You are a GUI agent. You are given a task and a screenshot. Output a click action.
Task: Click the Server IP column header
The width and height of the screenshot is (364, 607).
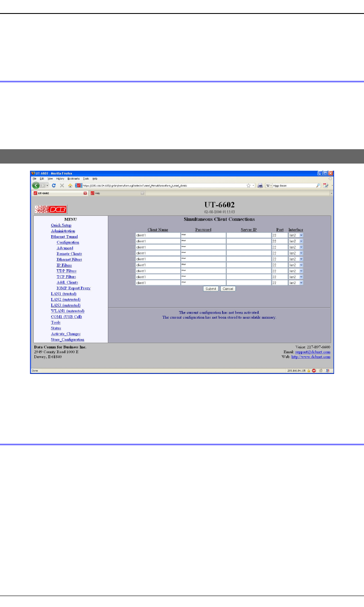coord(249,230)
